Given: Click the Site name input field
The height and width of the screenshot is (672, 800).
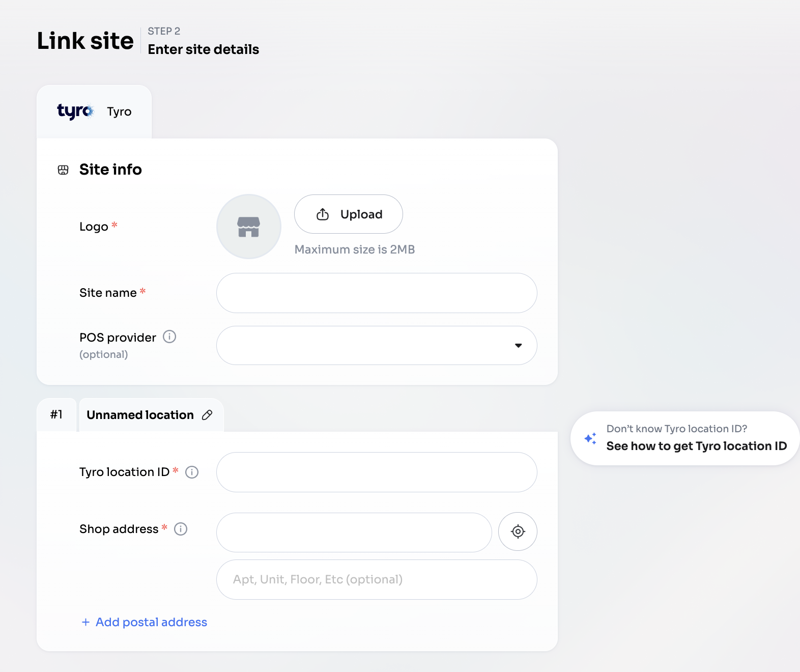Looking at the screenshot, I should pos(377,293).
